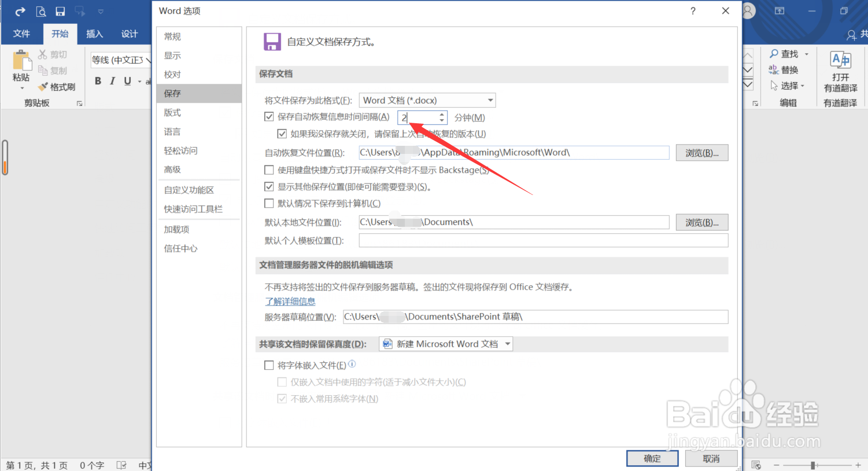Uncheck 显示其他保存位置 checkbox
The image size is (868, 471).
269,187
